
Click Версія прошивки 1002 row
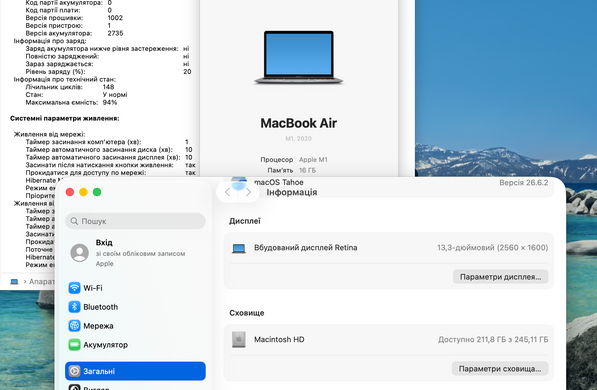[74, 18]
